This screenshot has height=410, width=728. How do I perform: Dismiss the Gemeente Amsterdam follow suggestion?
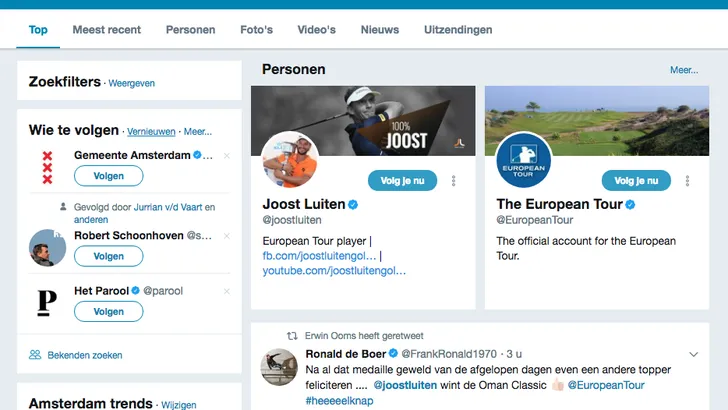coord(226,156)
